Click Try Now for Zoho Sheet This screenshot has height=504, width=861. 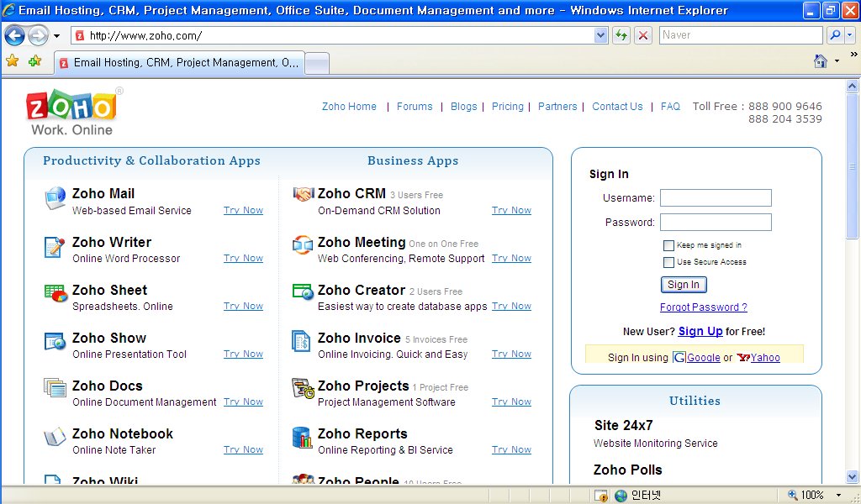pos(243,306)
